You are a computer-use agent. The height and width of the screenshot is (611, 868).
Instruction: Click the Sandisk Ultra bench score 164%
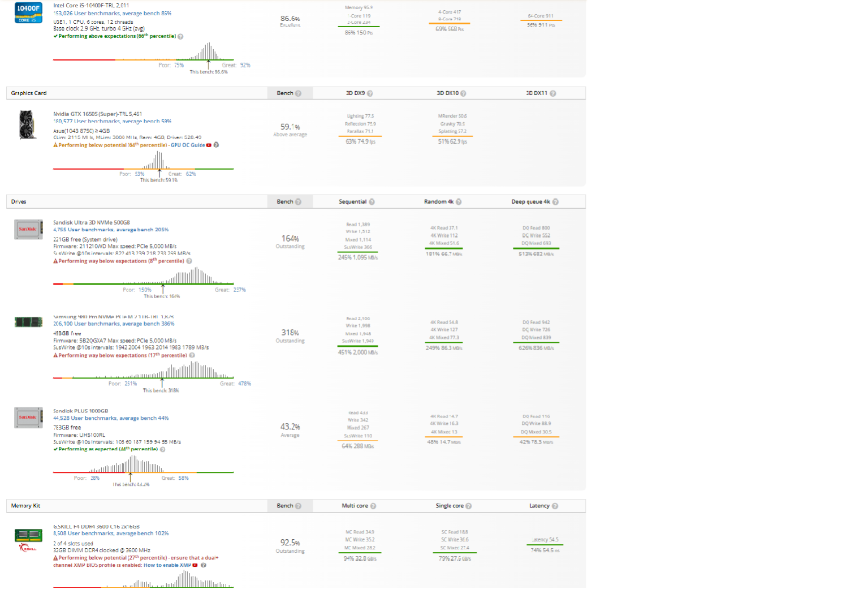(x=290, y=239)
